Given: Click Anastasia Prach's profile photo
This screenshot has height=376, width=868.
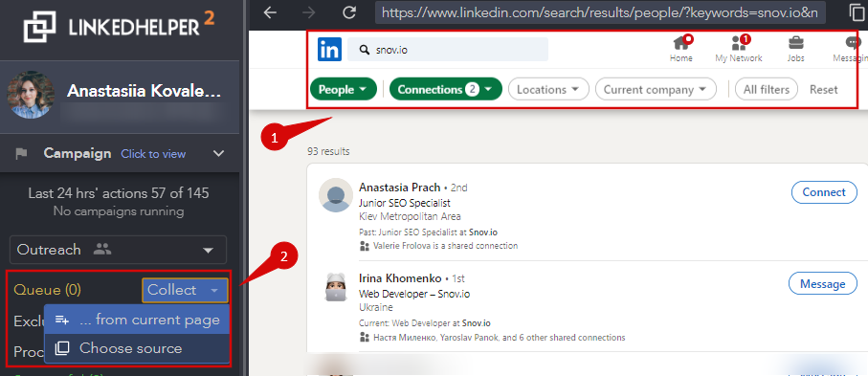Looking at the screenshot, I should pos(336,195).
